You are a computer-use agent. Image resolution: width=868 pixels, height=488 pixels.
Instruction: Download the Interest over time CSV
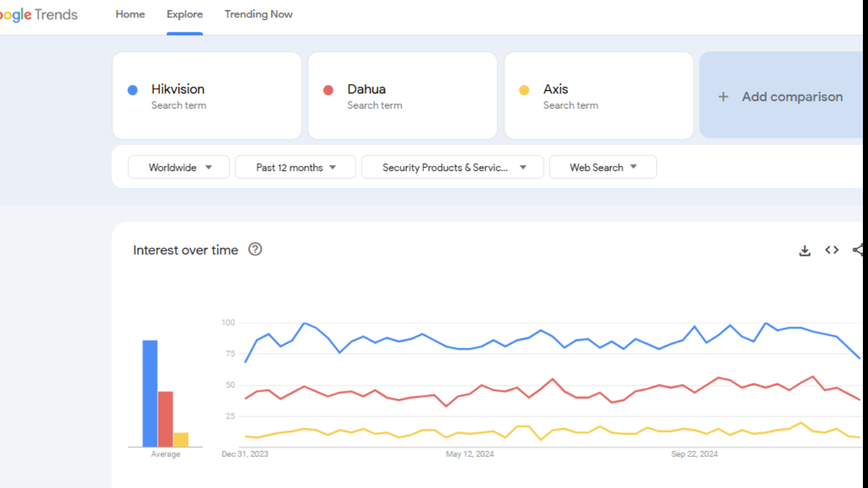pyautogui.click(x=804, y=250)
